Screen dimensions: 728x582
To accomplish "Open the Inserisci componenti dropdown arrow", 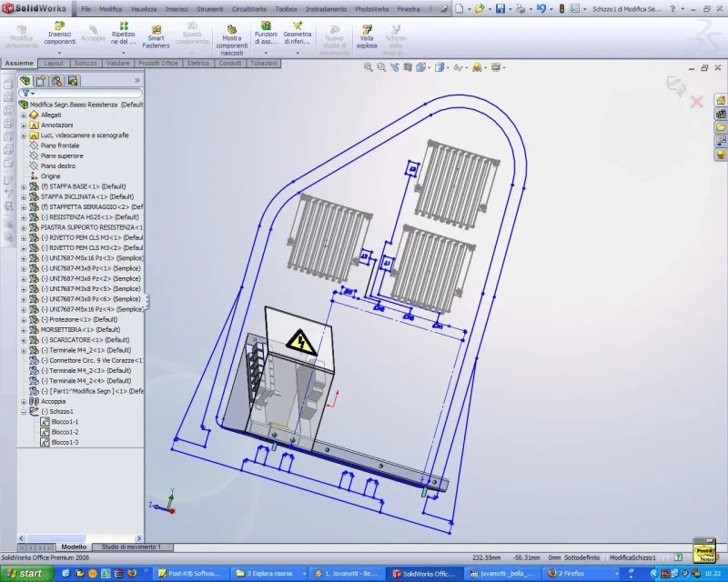I will 59,53.
